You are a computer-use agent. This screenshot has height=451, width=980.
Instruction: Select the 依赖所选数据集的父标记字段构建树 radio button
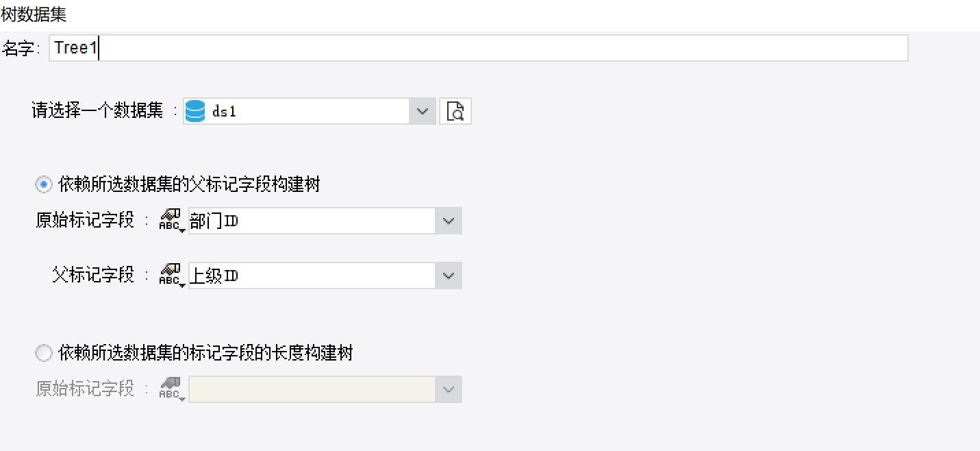click(44, 184)
